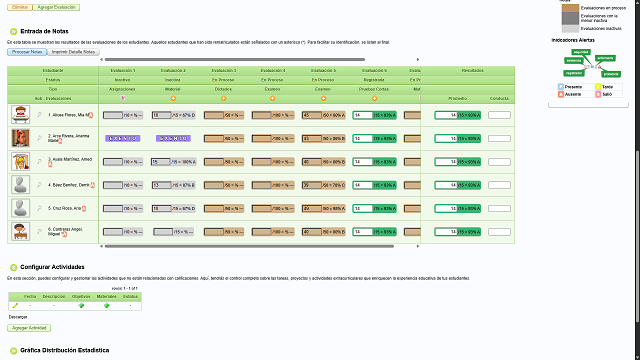Click Conducta column header
640x360 pixels.
499,98
